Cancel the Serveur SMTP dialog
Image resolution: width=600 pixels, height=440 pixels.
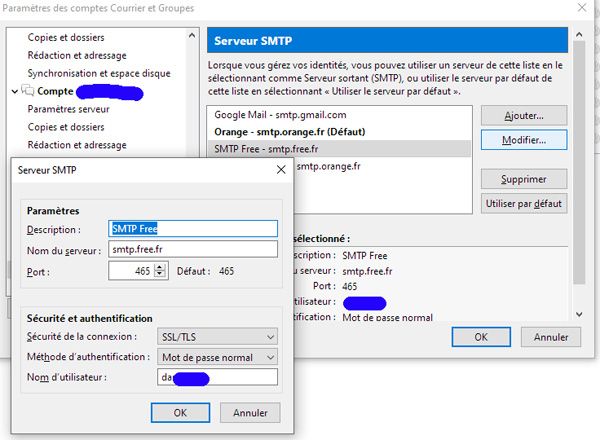coord(250,413)
